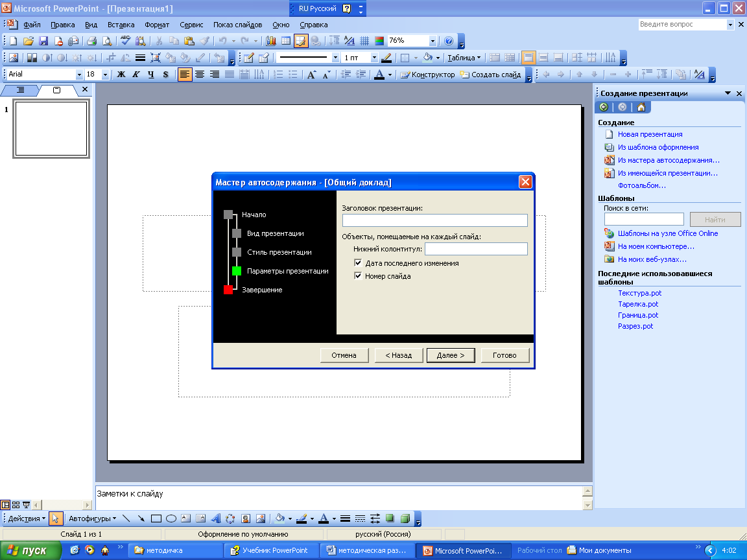Open border line style dropdown

(x=335, y=58)
